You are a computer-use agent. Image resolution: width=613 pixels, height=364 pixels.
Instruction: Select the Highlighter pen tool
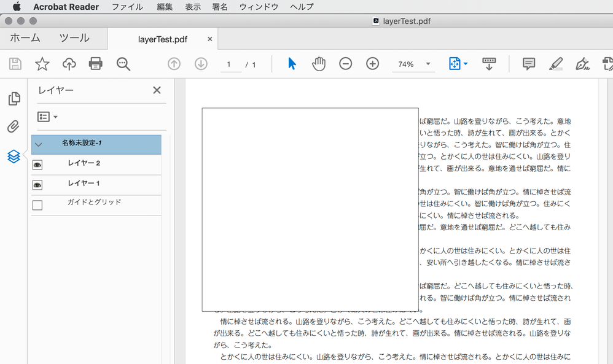pyautogui.click(x=555, y=64)
